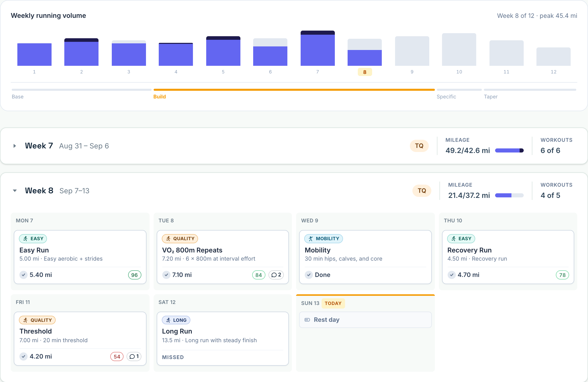Image resolution: width=588 pixels, height=382 pixels.
Task: Click the 4 of 5 workouts value
Action: click(x=550, y=195)
